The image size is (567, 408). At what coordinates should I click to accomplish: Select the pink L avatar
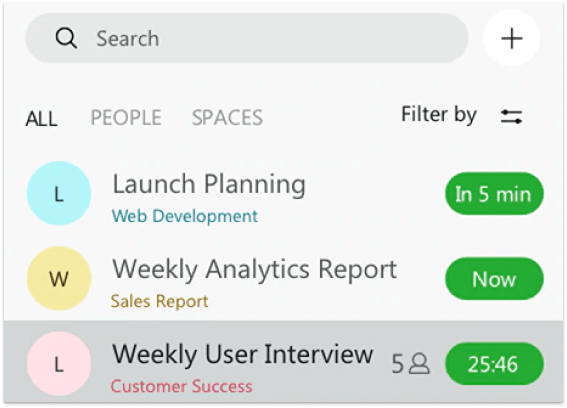pyautogui.click(x=59, y=364)
